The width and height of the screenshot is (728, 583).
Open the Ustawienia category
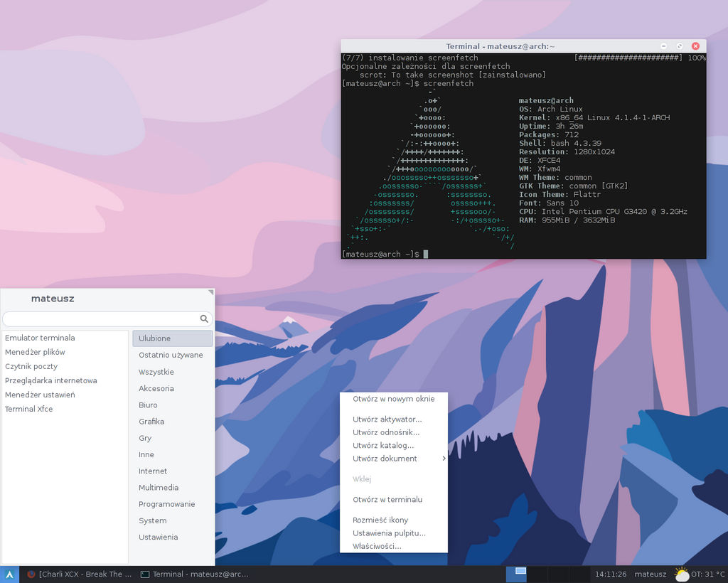tap(173, 537)
